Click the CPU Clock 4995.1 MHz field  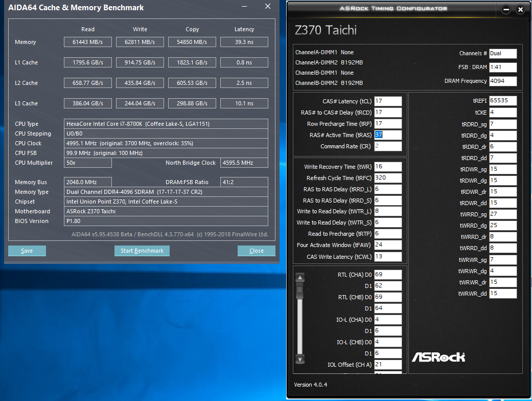pyautogui.click(x=166, y=143)
